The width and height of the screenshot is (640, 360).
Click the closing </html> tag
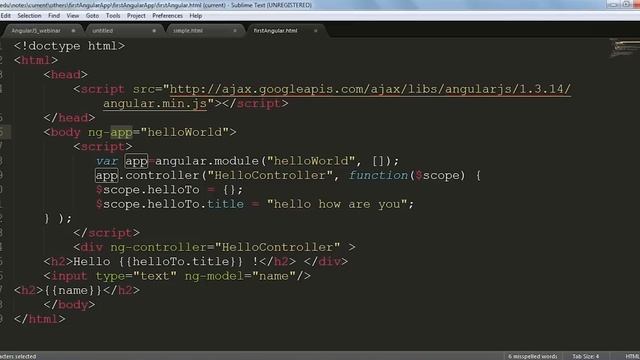(x=40, y=319)
